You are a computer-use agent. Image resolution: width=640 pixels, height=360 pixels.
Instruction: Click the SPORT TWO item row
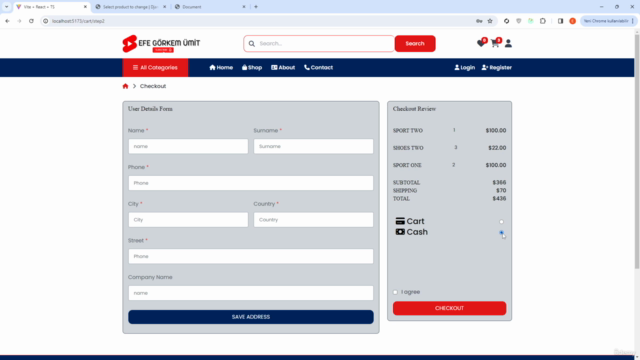pyautogui.click(x=449, y=131)
